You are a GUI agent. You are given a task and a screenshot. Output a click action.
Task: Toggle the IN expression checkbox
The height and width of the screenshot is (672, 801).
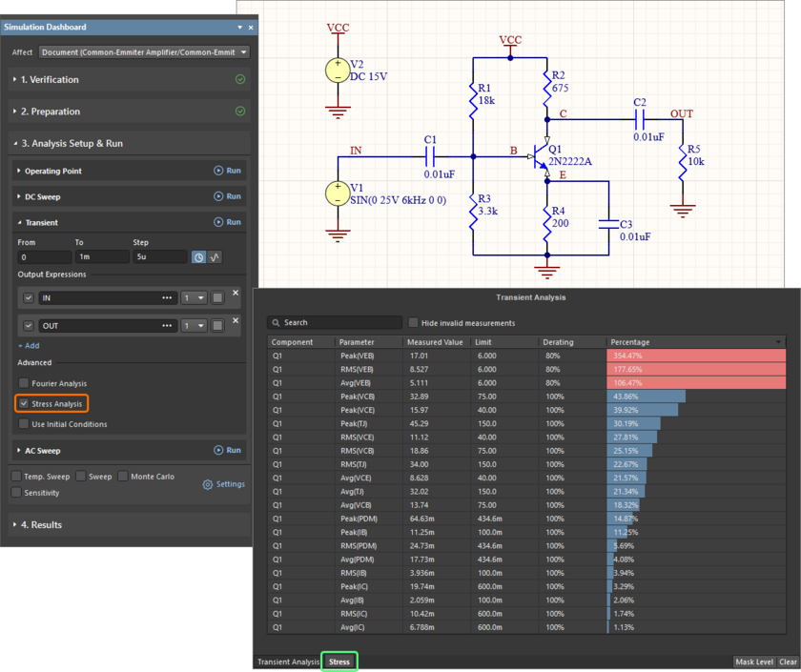pyautogui.click(x=29, y=297)
